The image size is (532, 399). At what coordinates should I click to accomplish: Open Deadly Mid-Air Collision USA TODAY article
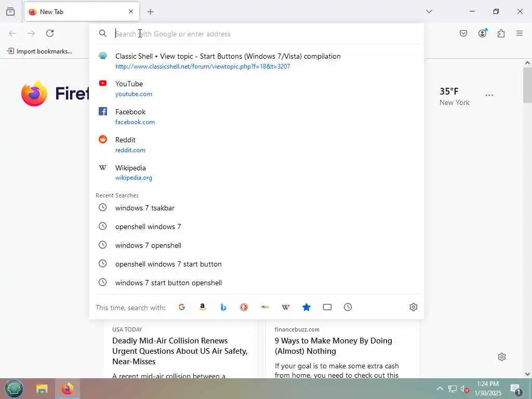coord(180,351)
